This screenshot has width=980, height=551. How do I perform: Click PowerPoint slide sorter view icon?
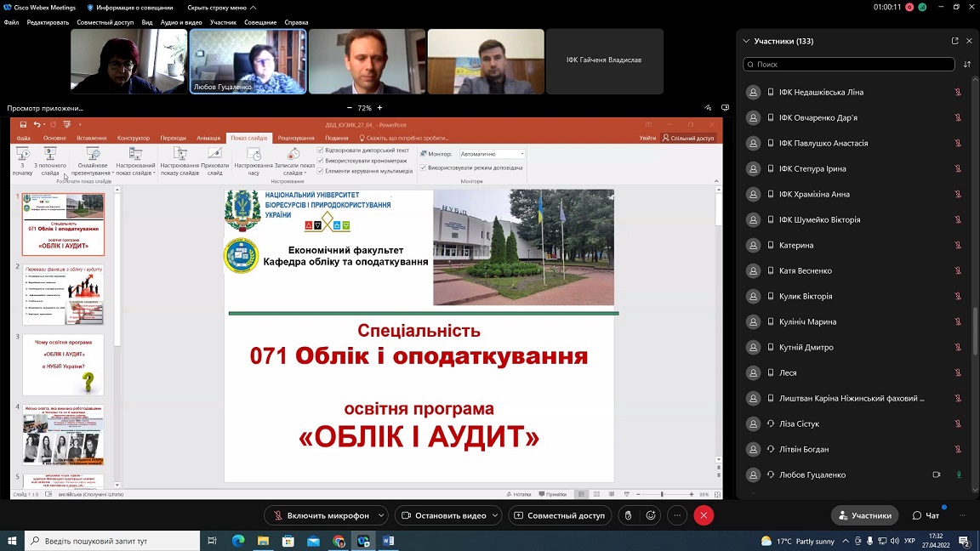pyautogui.click(x=596, y=494)
